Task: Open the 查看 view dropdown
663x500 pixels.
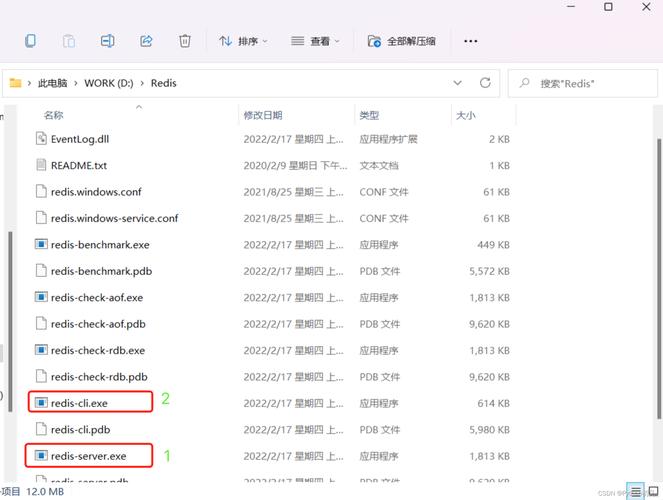Action: [x=315, y=41]
